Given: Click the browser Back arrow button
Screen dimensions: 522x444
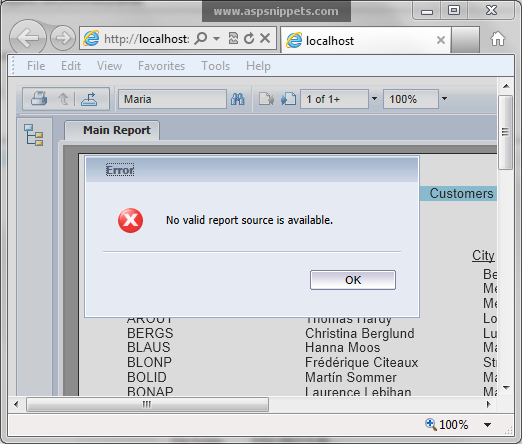Looking at the screenshot, I should (x=28, y=38).
